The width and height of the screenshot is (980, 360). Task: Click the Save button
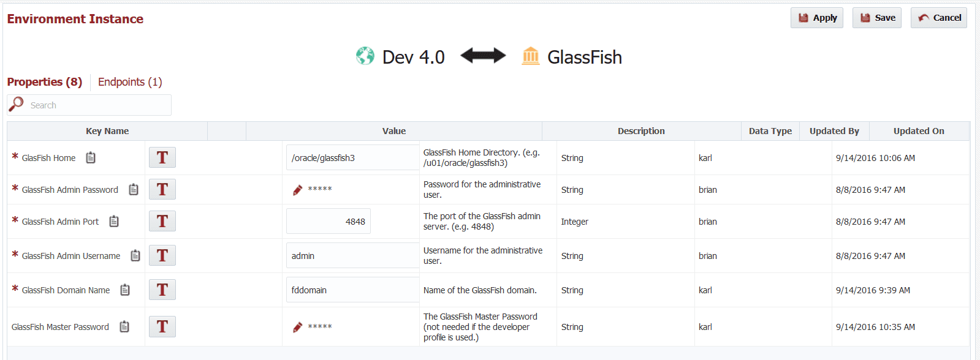pyautogui.click(x=876, y=17)
